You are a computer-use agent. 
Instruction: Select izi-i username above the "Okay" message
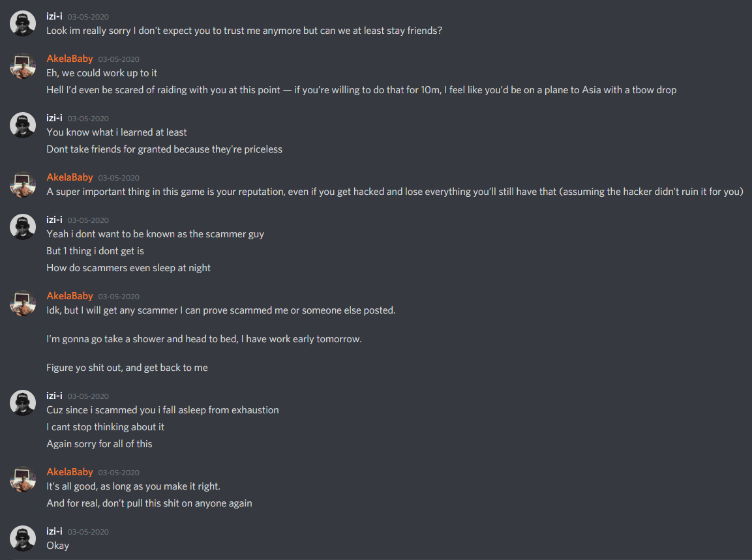54,531
